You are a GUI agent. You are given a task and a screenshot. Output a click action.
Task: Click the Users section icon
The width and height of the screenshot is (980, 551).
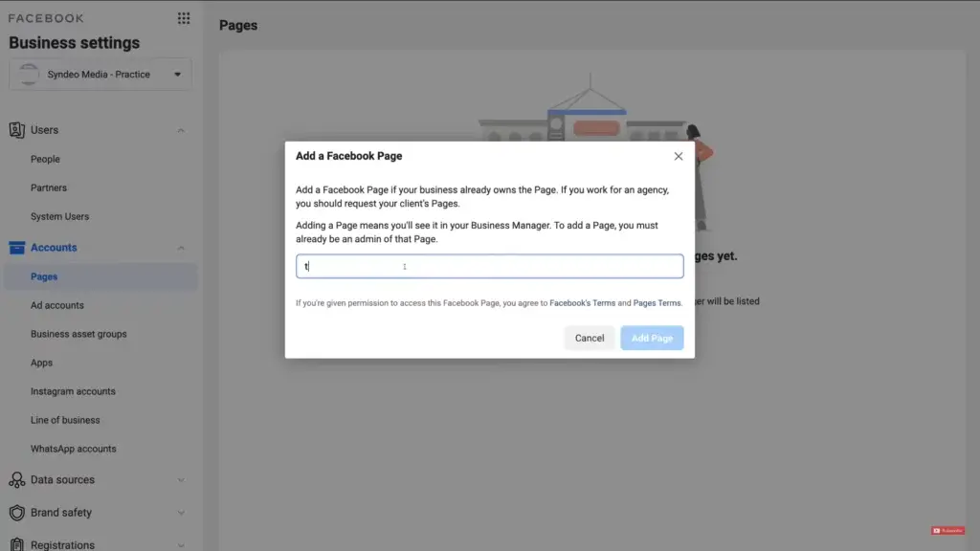17,130
